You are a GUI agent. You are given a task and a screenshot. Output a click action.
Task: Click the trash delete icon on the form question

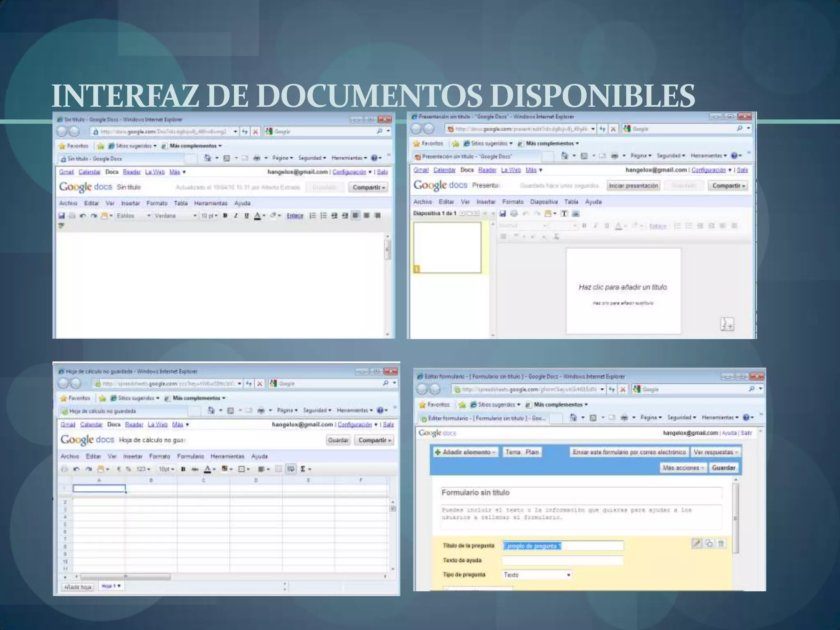pos(721,544)
